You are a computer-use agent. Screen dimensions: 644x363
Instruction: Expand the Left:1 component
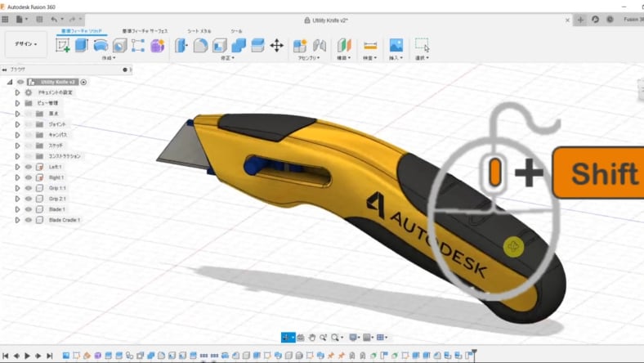click(x=17, y=167)
